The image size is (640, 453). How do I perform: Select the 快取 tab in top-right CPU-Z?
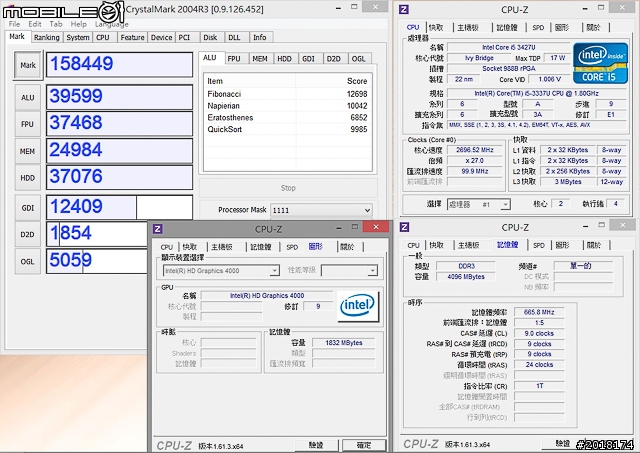tap(436, 27)
